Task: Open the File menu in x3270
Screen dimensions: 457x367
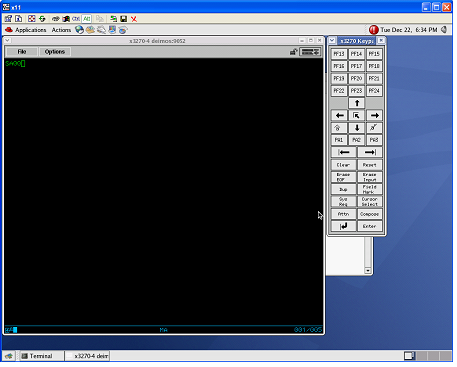Action: click(22, 52)
